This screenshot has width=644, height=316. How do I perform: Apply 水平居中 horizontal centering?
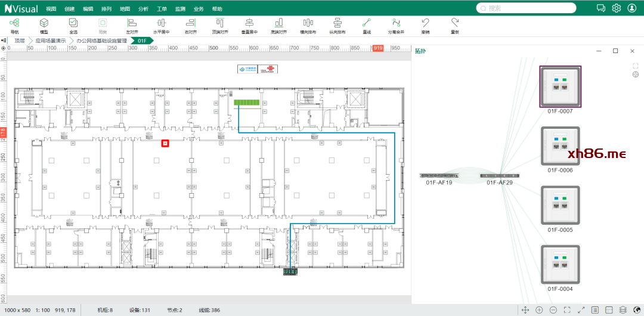(x=162, y=26)
